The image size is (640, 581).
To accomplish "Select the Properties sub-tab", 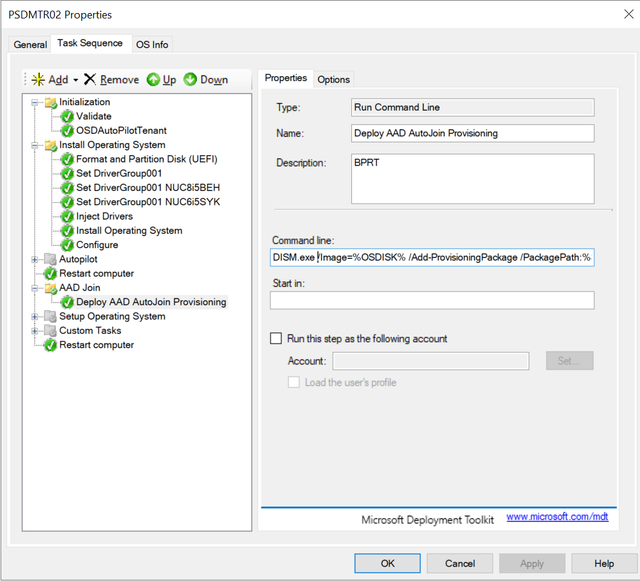I will (x=286, y=78).
